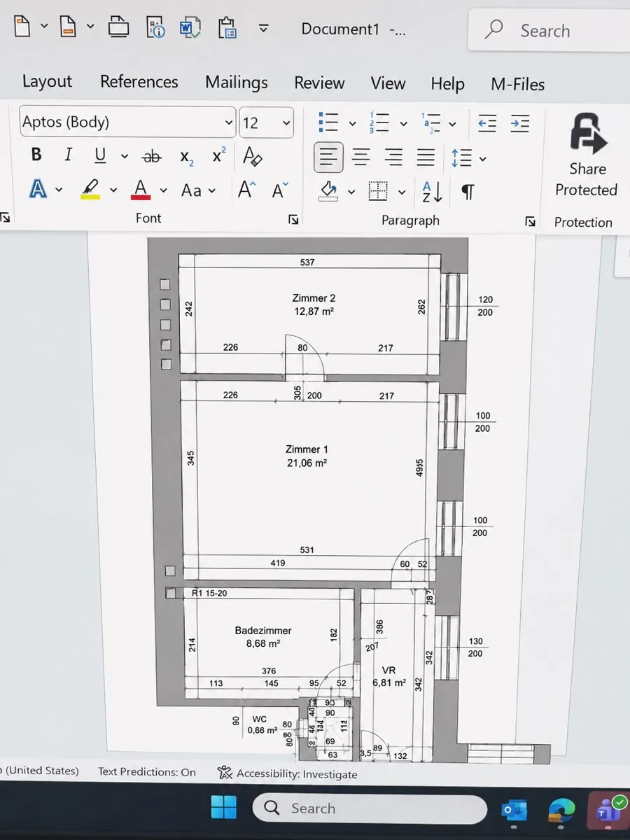Click Justify alignment icon
This screenshot has width=630, height=840.
pyautogui.click(x=426, y=157)
